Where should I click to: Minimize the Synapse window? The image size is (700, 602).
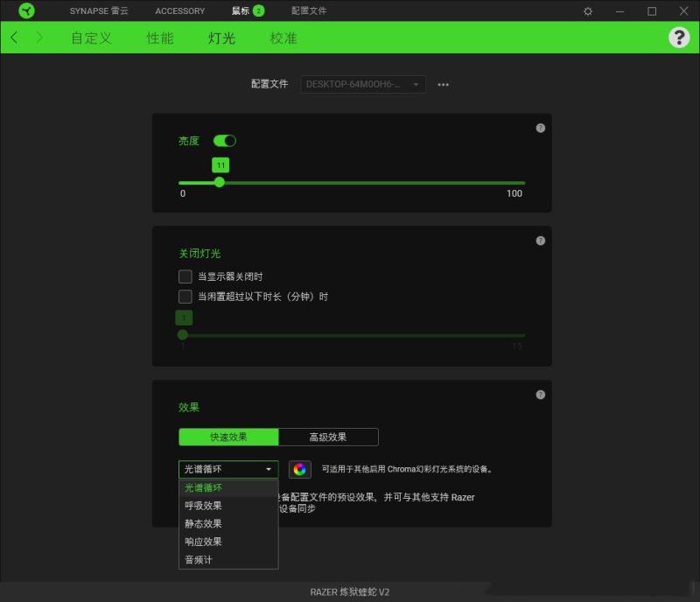[x=619, y=11]
